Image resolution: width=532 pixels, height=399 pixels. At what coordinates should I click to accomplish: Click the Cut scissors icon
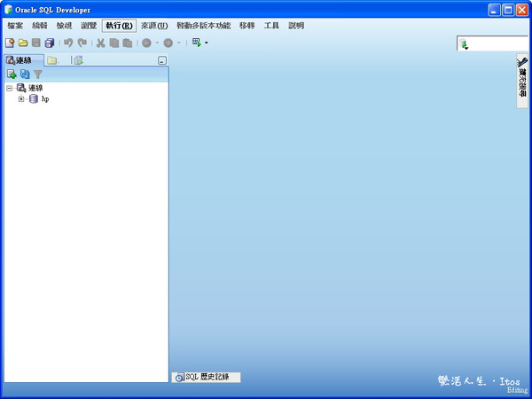click(100, 43)
